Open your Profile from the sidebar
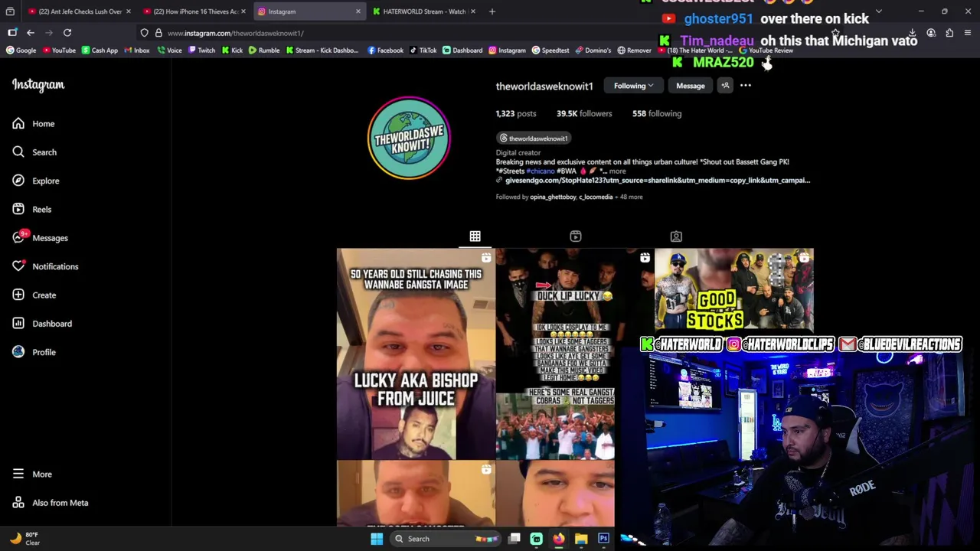Viewport: 980px width, 551px height. tap(34, 352)
